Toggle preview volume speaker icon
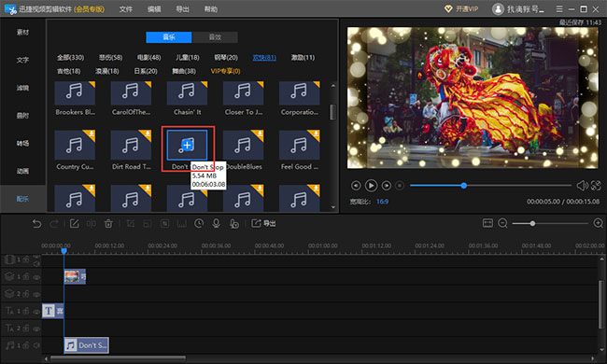 coord(582,186)
